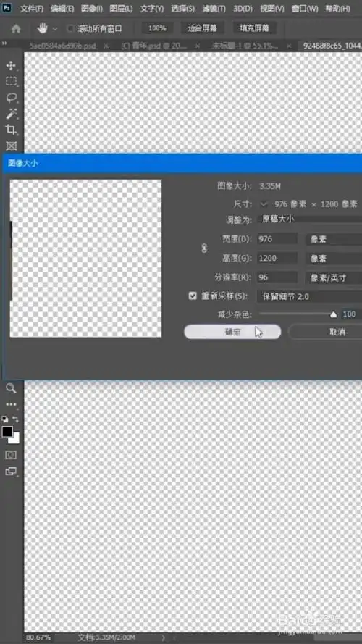Click the 100% zoom button

(x=157, y=28)
